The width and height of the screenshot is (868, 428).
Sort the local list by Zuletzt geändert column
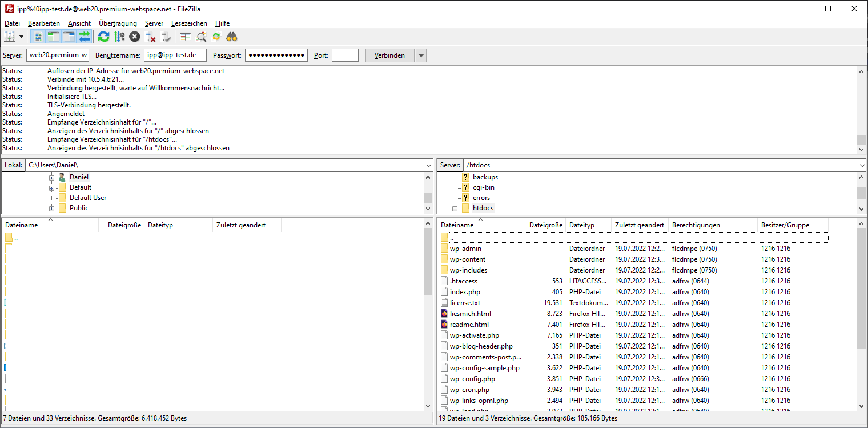[247, 225]
